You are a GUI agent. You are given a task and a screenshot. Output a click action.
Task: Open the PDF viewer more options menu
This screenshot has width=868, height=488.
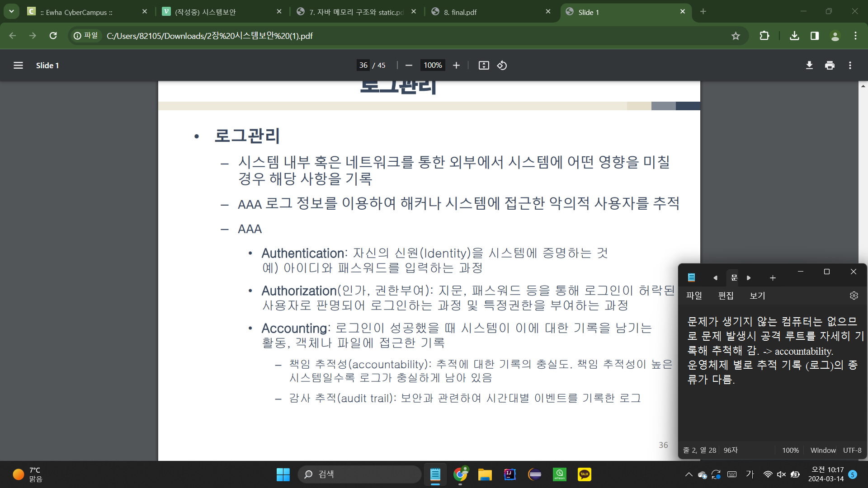pos(850,66)
